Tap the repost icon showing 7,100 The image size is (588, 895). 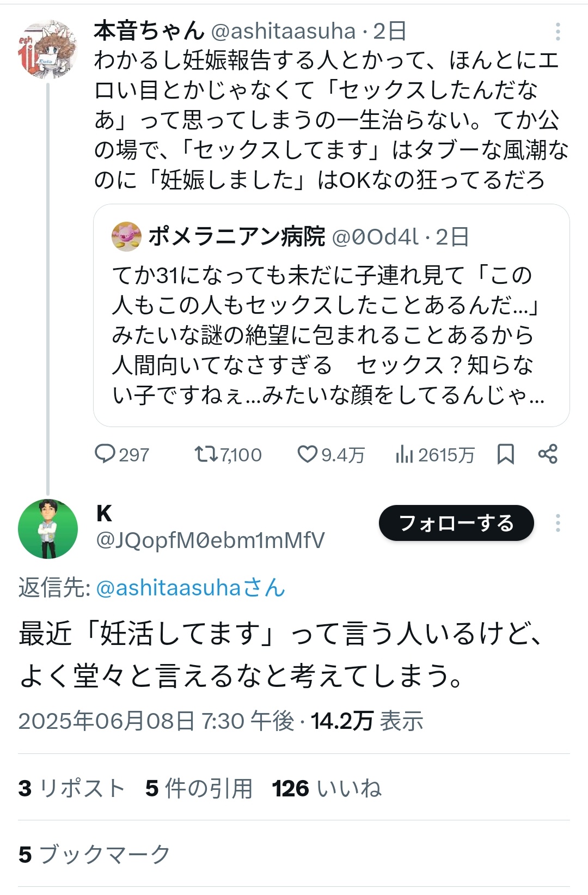(206, 454)
